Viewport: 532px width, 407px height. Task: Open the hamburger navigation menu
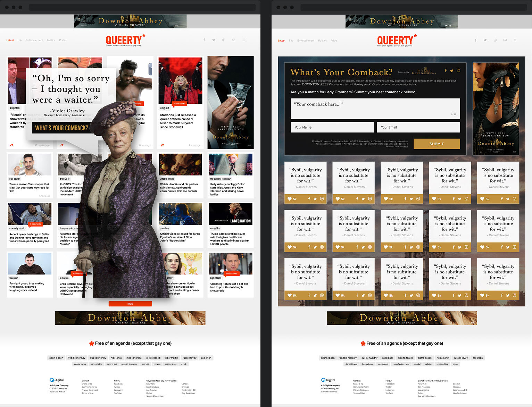(x=243, y=40)
